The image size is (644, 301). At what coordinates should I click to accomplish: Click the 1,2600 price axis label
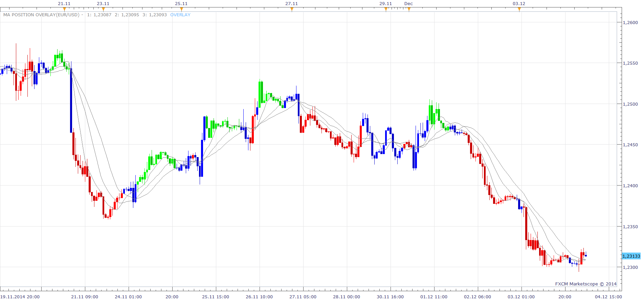pyautogui.click(x=630, y=23)
